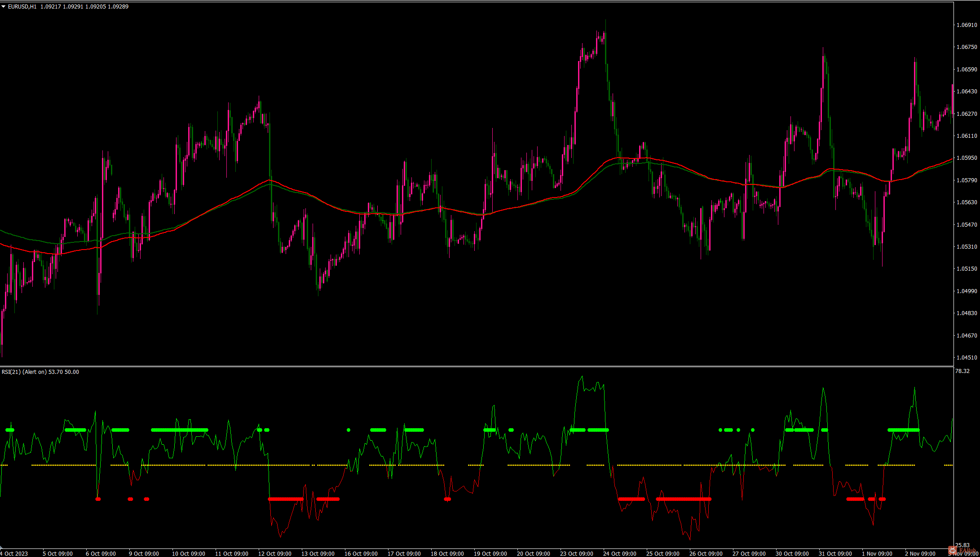This screenshot has width=980, height=557.
Task: Click the EURUSD,H1 chart title text
Action: coord(22,7)
